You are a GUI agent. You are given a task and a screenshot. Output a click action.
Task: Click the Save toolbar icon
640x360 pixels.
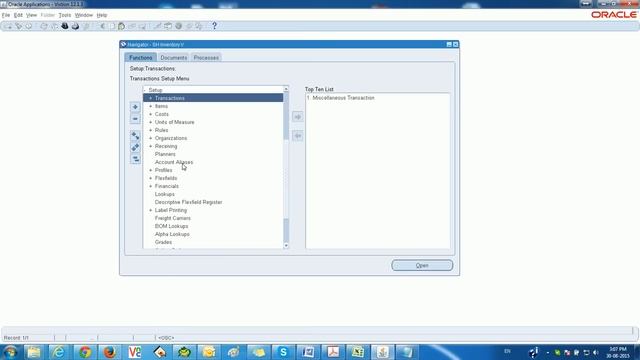tap(44, 26)
